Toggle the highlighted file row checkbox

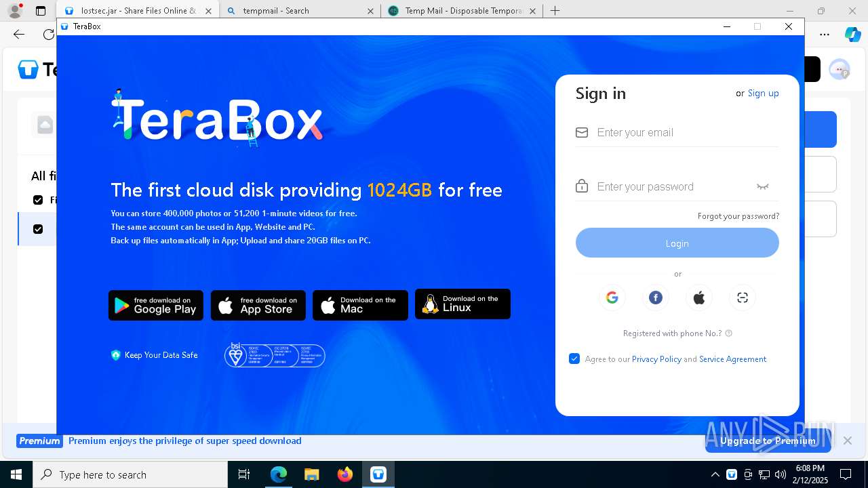(38, 229)
